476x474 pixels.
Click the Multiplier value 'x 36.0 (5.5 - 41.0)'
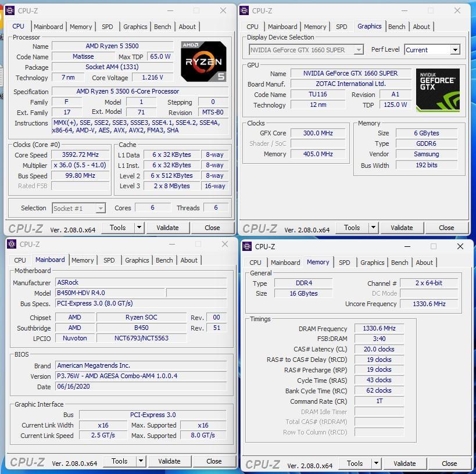pos(80,165)
